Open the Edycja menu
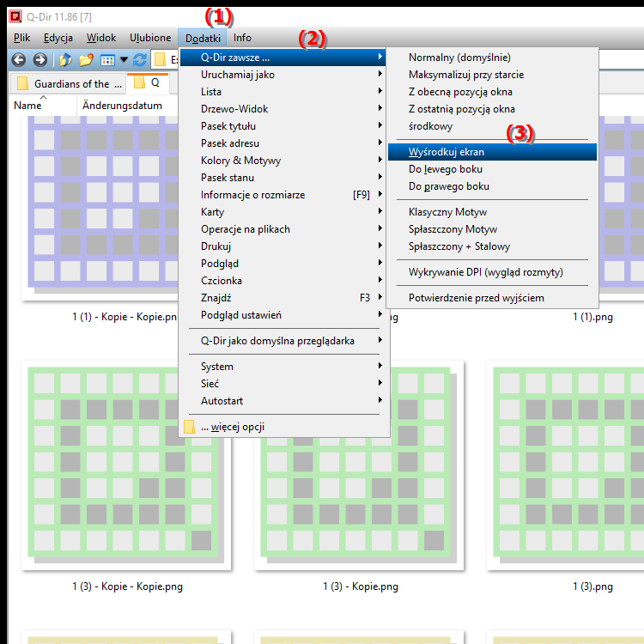This screenshot has height=644, width=644. coord(58,38)
